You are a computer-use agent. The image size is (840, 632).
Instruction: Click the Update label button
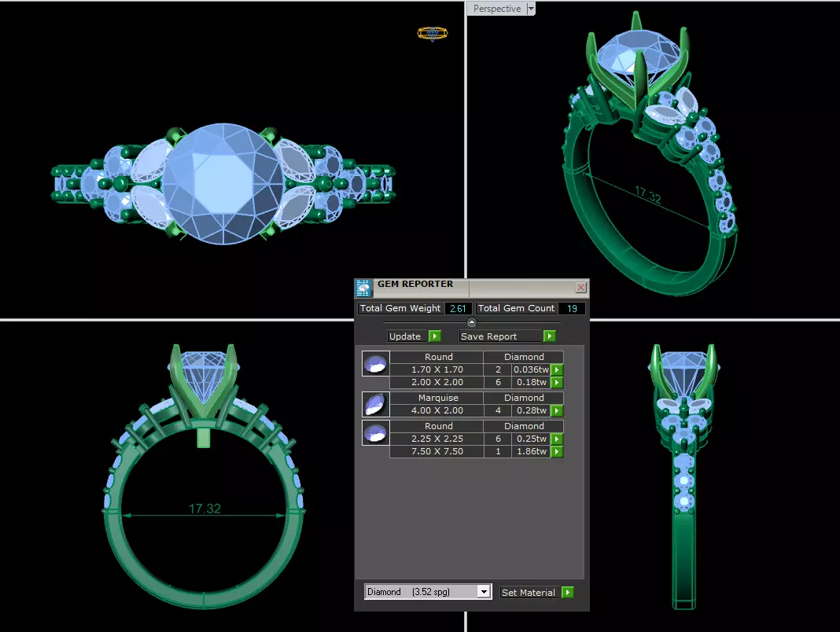(405, 336)
